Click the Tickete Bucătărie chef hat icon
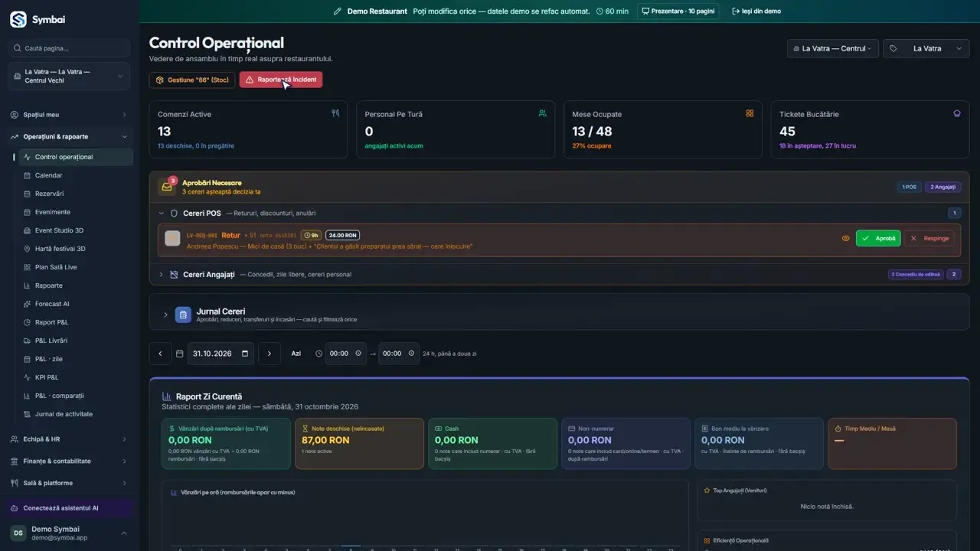The width and height of the screenshot is (980, 551). 957,113
